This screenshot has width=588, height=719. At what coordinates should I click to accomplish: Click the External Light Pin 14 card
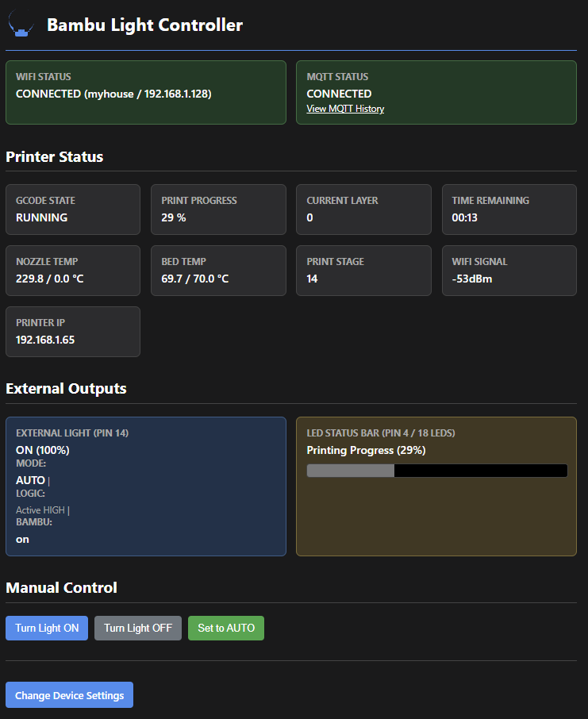pyautogui.click(x=145, y=486)
